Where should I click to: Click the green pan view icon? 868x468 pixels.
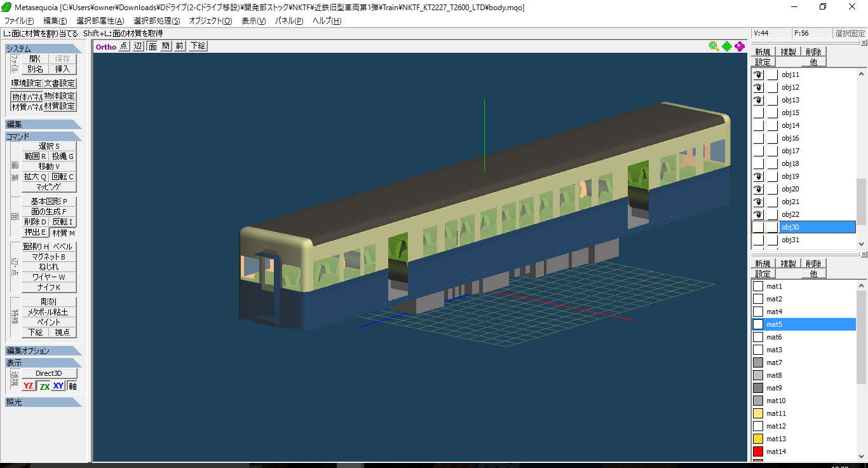click(x=727, y=46)
